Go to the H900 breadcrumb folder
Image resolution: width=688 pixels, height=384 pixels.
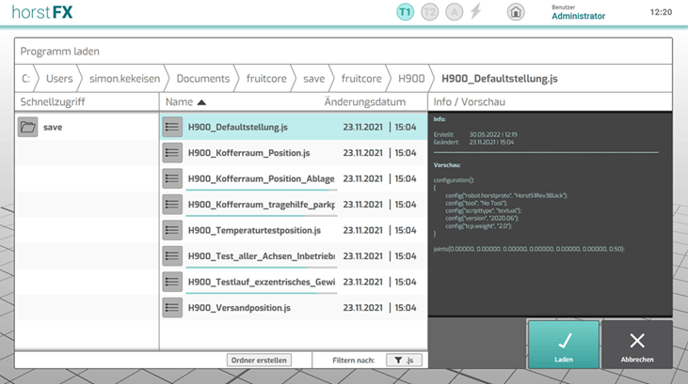(x=411, y=79)
